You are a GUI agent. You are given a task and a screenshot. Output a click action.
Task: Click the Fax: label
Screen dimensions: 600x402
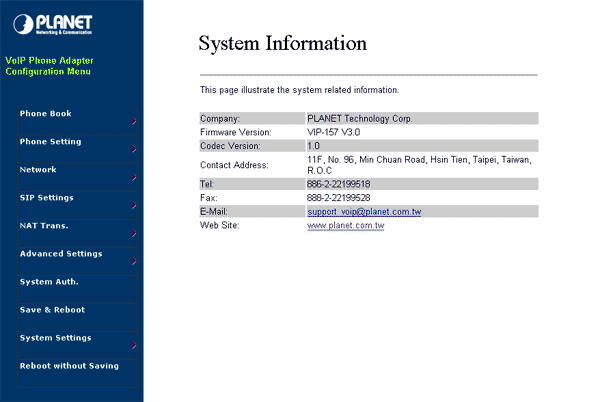point(209,198)
